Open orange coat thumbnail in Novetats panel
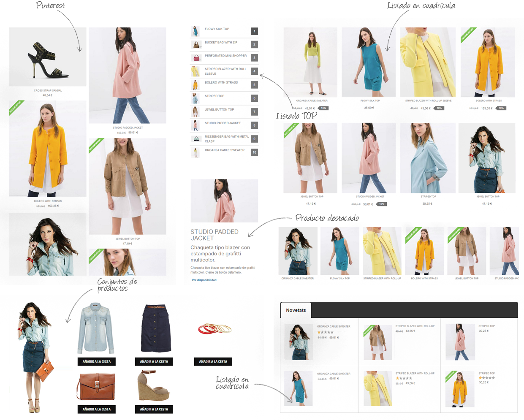Screen dimensions: 524x420 (x=460, y=388)
